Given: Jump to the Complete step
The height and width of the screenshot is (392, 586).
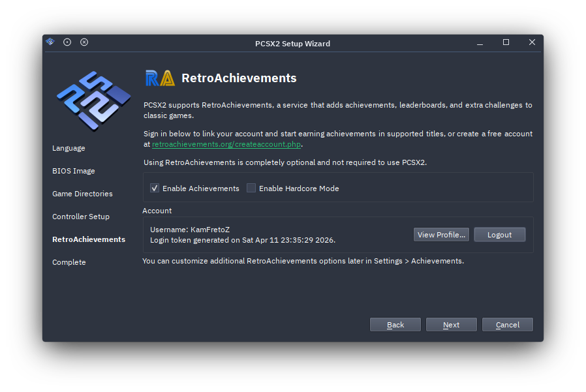Looking at the screenshot, I should (x=69, y=262).
